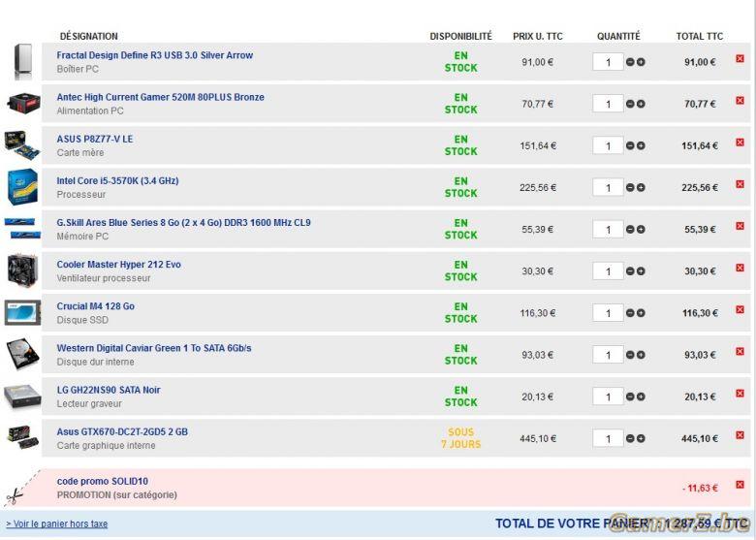Click quantity field for Crucial M4 SSD
Image resolution: width=756 pixels, height=540 pixels.
[608, 313]
